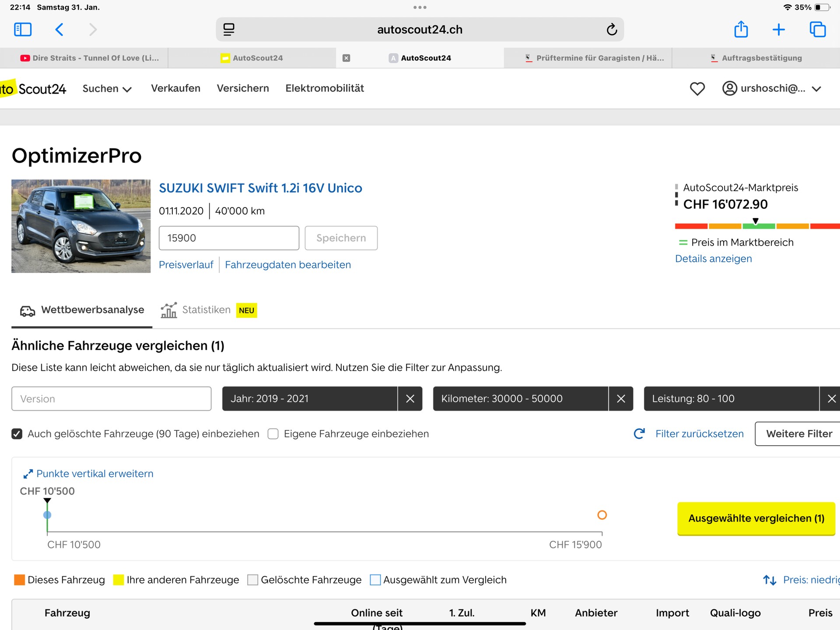Click the reset filter circular arrow icon

point(639,433)
